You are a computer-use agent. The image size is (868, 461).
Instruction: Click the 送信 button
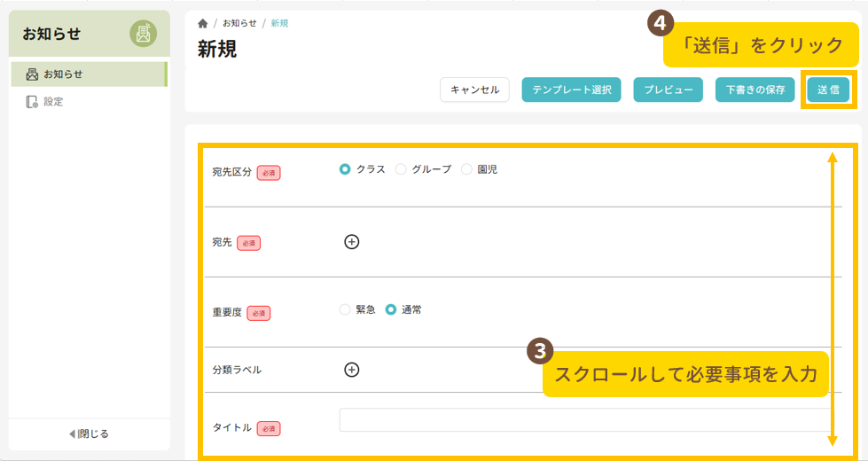pos(828,90)
